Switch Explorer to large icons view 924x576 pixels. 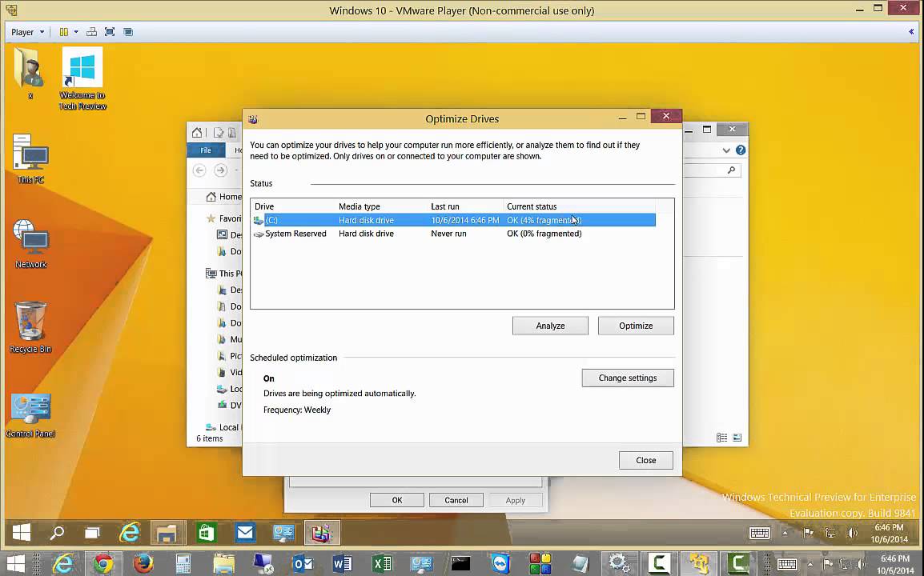[737, 438]
